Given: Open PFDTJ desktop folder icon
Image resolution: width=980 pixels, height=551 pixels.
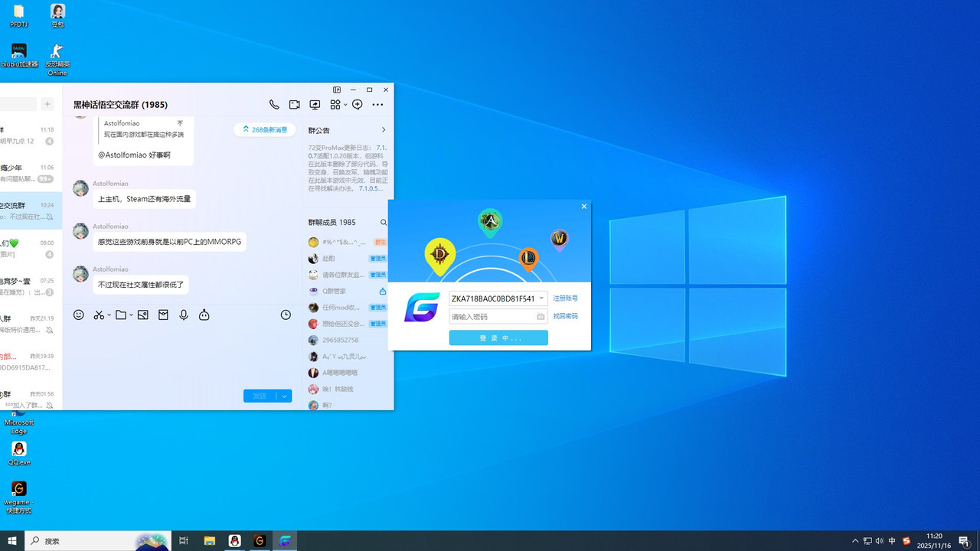Looking at the screenshot, I should [18, 16].
